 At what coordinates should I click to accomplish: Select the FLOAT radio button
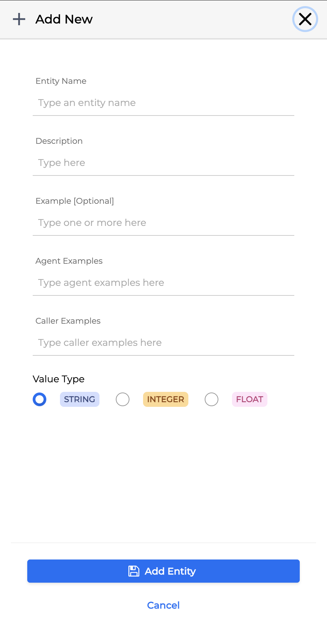pyautogui.click(x=212, y=399)
